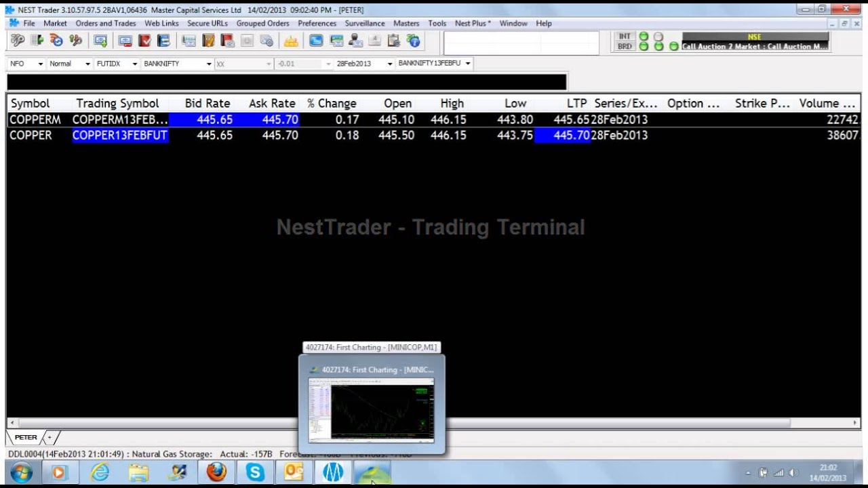The width and height of the screenshot is (868, 488).
Task: Click COPPERM bid rate 445.65 cell
Action: [x=202, y=120]
